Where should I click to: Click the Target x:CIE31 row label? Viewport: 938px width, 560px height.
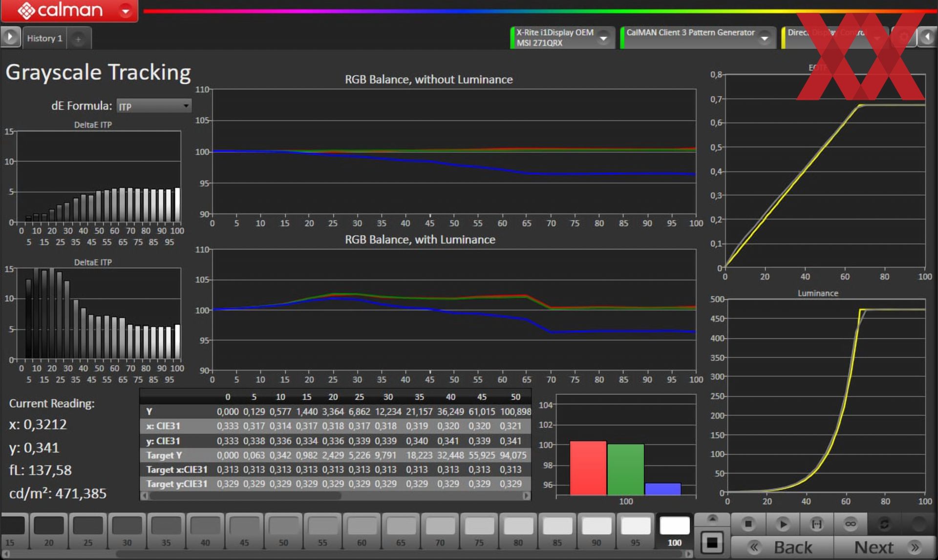pyautogui.click(x=177, y=469)
